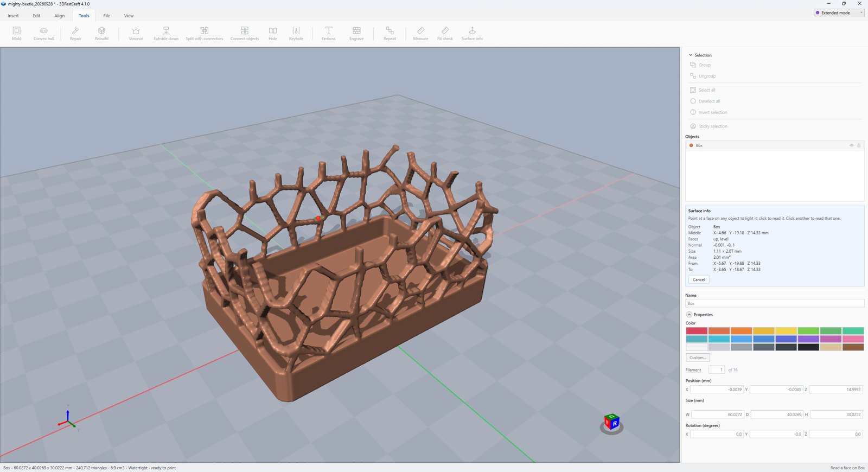Toggle lock icon of Box object

point(859,145)
